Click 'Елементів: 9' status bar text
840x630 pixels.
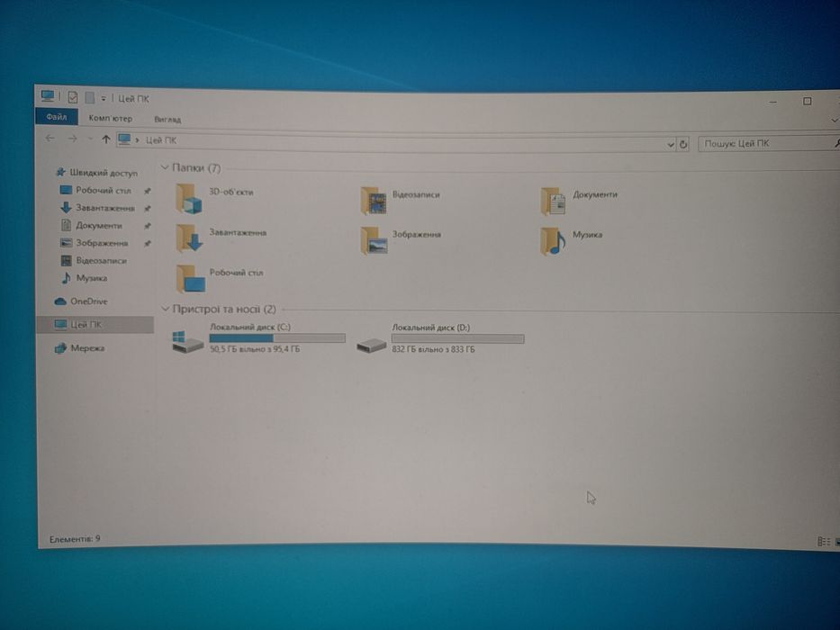[x=75, y=538]
